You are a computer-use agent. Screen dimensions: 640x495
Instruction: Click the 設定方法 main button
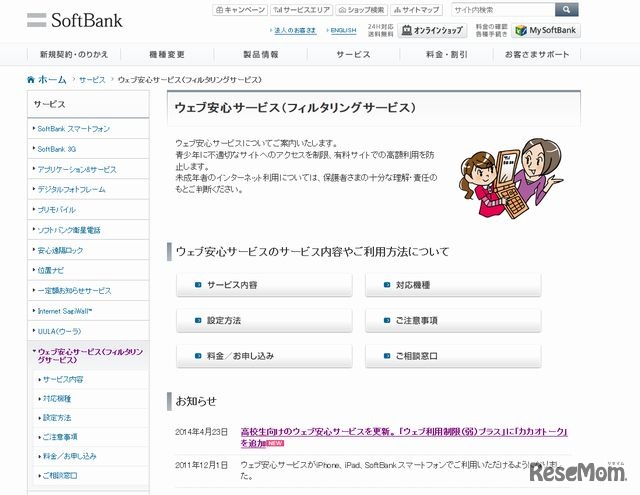(x=264, y=320)
